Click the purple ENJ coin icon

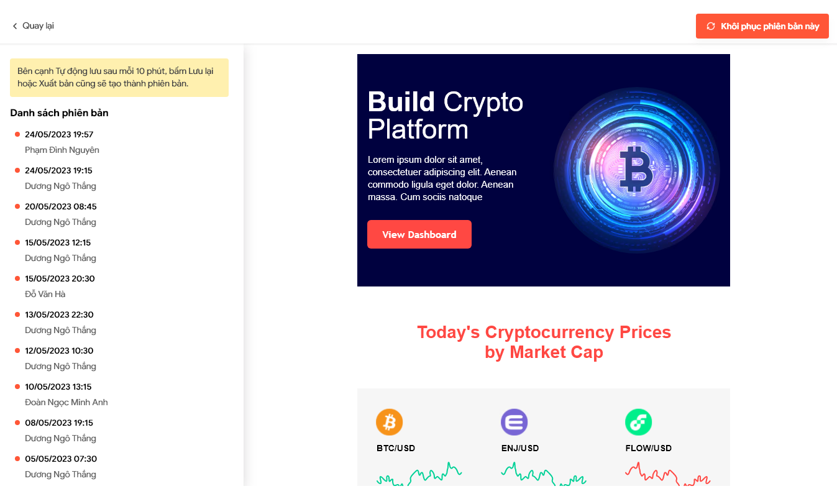(x=514, y=423)
